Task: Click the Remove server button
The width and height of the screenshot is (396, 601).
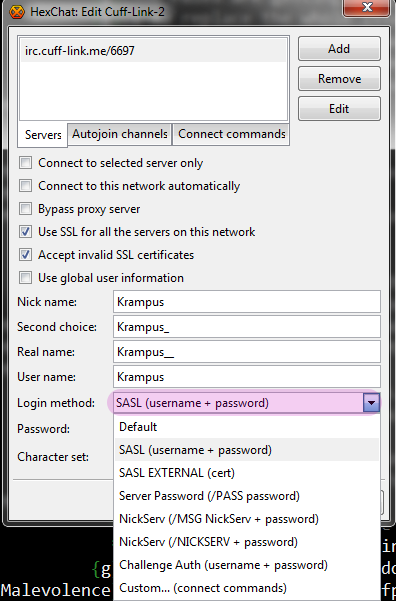Action: pyautogui.click(x=339, y=79)
